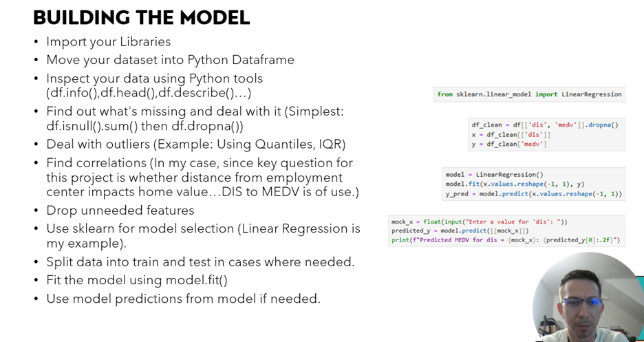Viewport: 644px width, 342px height.
Task: Click the 'BUILDING THE MODEL' slide title
Action: coord(141,17)
